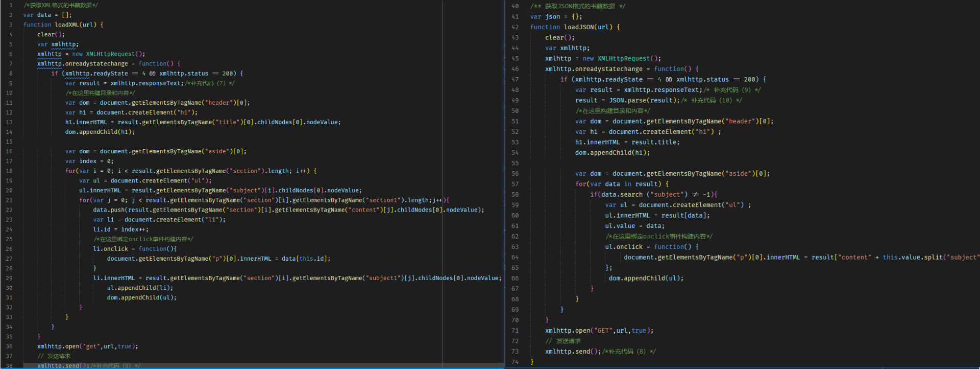
Task: Click "clear();" on line 4
Action: (51, 34)
